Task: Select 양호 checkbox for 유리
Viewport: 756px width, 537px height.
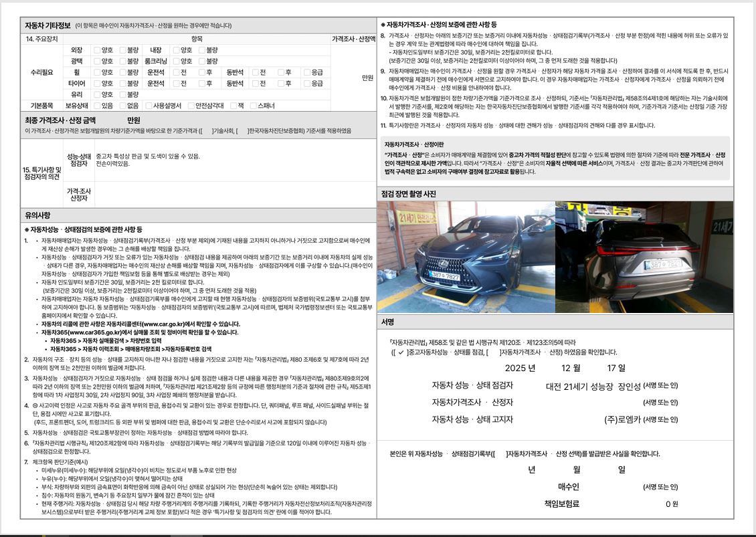Action: click(97, 94)
